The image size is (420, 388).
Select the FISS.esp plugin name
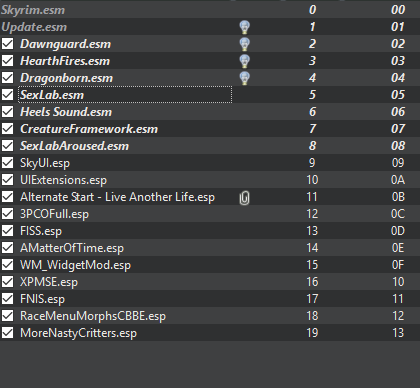(41, 231)
